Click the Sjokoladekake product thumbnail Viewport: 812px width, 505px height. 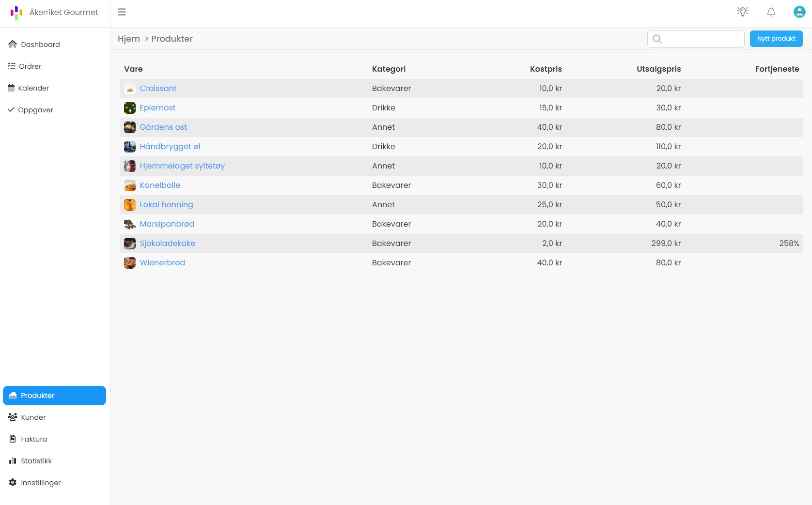[x=130, y=244]
